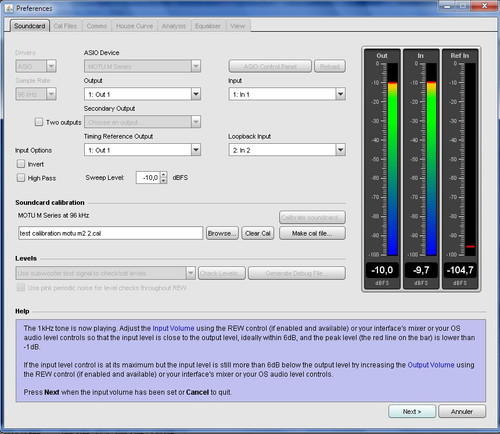Expand the ASIO Device dropdown

click(142, 66)
